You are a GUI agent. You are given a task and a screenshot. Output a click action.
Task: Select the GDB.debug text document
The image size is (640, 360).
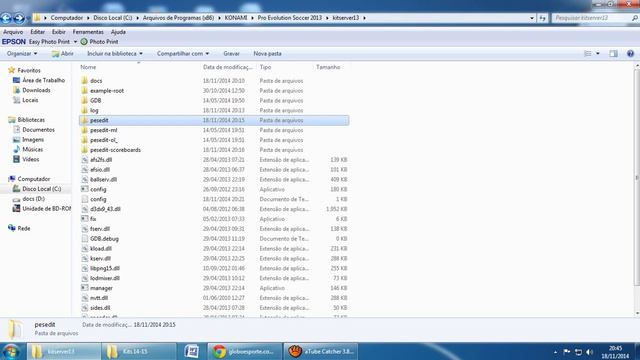[x=104, y=239]
